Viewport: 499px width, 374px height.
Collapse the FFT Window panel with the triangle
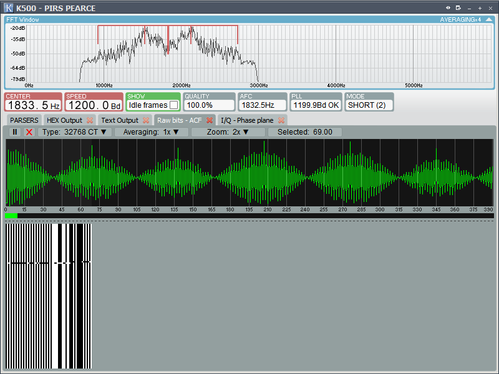489,19
